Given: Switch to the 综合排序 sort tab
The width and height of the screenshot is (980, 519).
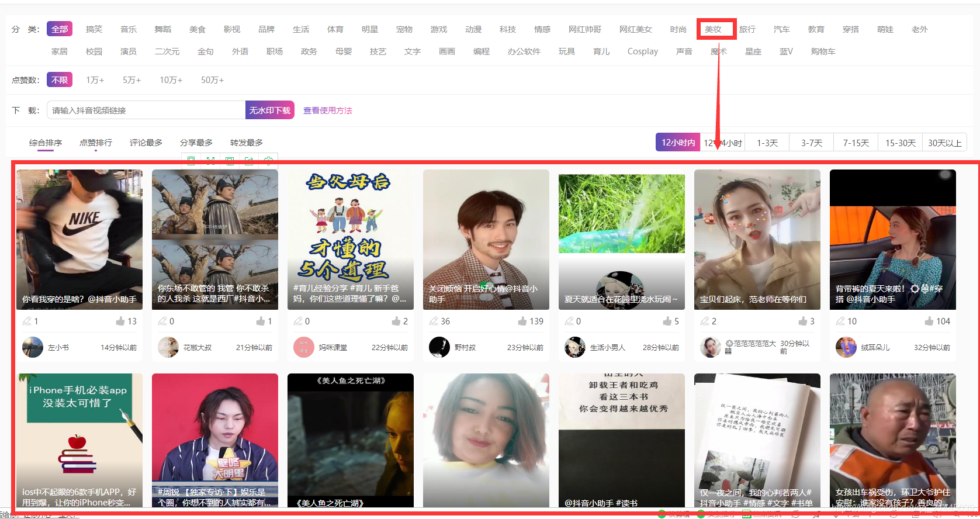Looking at the screenshot, I should point(46,143).
